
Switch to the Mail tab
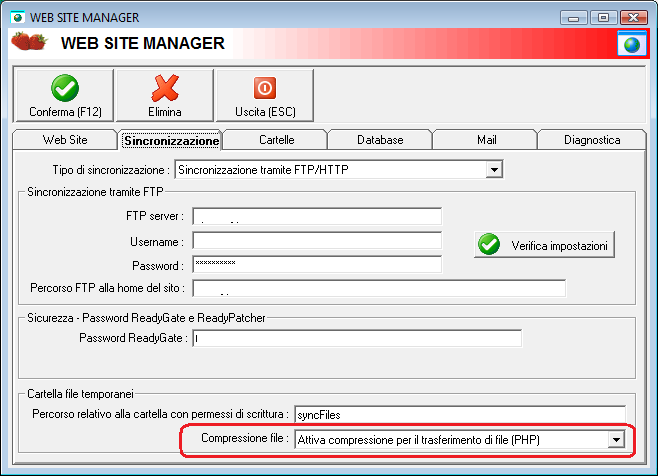[486, 140]
